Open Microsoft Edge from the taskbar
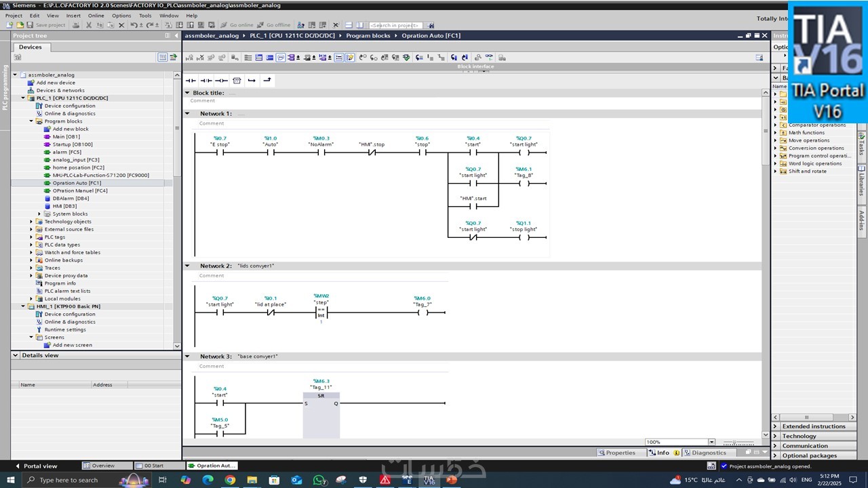This screenshot has width=868, height=488. pos(208,480)
